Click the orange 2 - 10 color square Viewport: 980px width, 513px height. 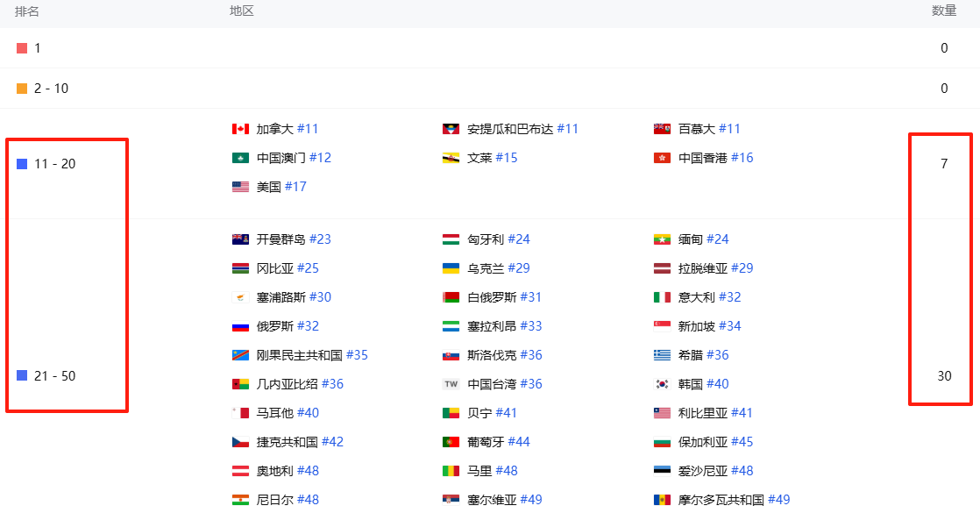(22, 89)
